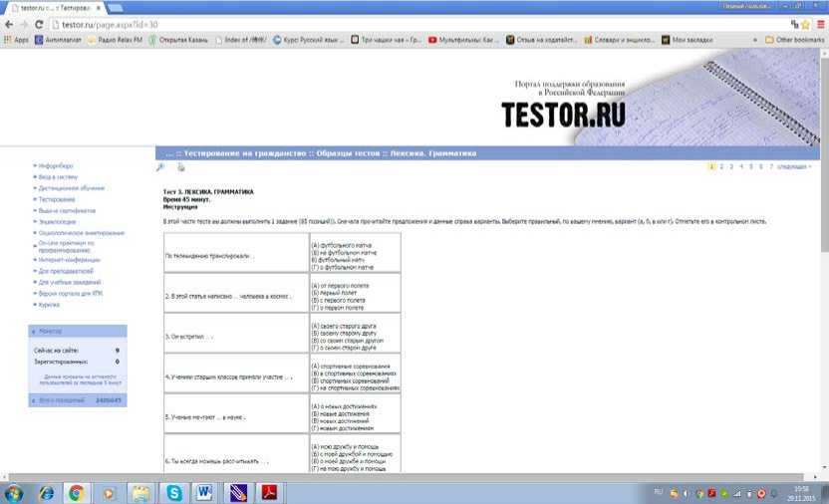
Task: Open Skype from the taskbar
Action: click(x=174, y=493)
